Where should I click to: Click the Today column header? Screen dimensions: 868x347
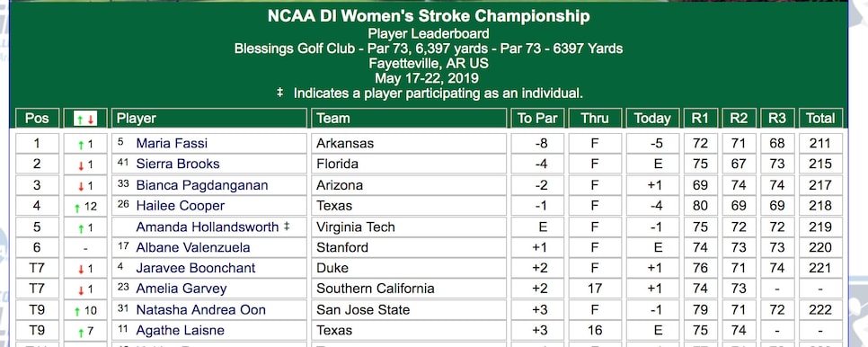[x=652, y=119]
